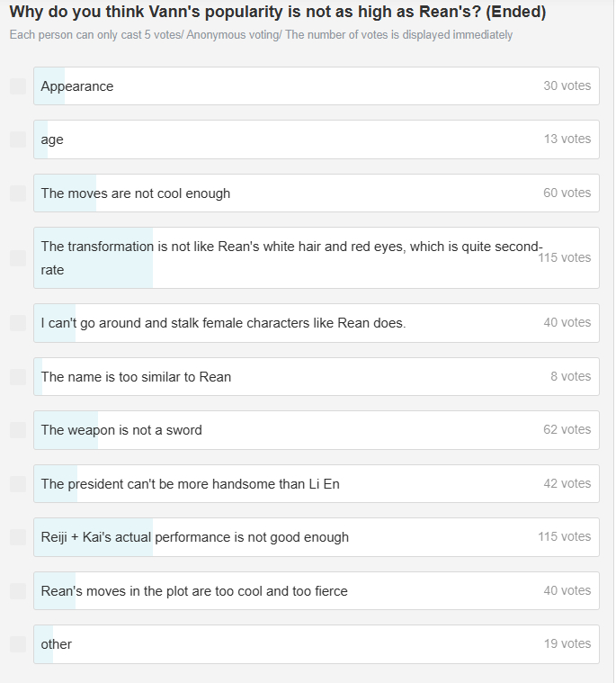Choose the 'The moves are not cool enough' bar
The image size is (616, 683).
click(316, 193)
